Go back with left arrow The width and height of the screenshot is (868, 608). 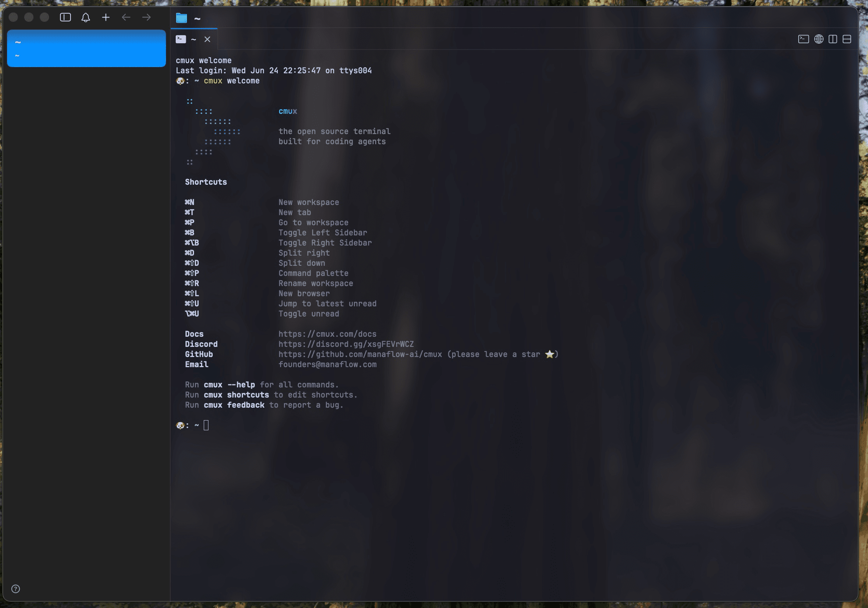click(x=126, y=18)
